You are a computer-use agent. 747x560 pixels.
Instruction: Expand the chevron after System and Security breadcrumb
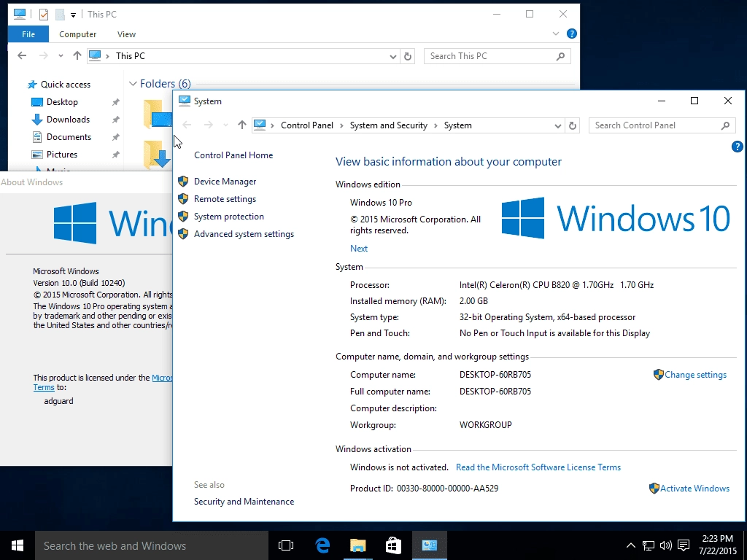[x=436, y=125]
